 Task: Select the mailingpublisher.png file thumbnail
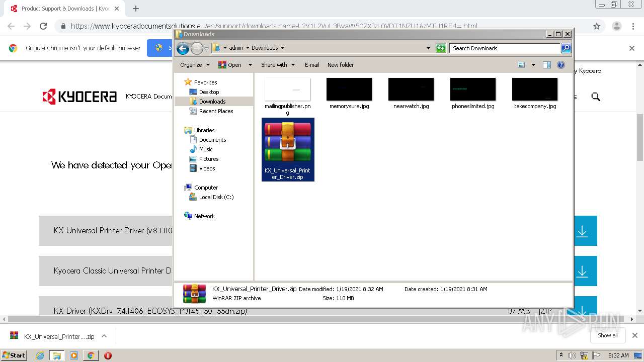[287, 89]
